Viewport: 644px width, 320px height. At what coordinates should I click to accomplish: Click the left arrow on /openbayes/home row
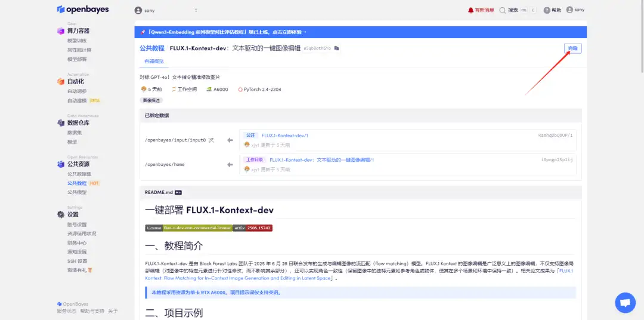[x=230, y=165]
